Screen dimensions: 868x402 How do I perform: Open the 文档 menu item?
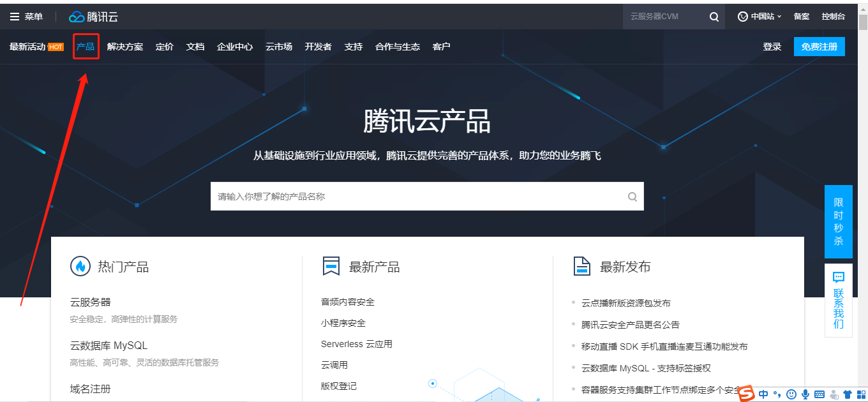pos(195,47)
